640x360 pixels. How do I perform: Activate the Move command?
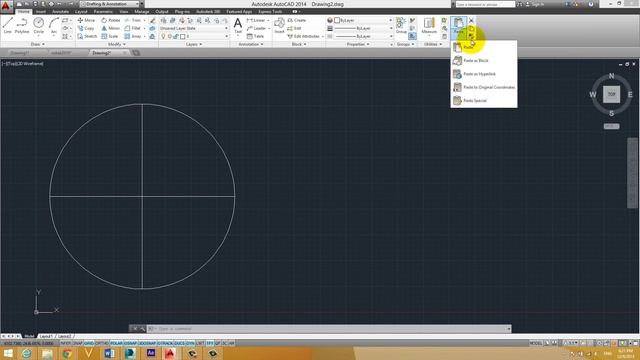coord(86,20)
